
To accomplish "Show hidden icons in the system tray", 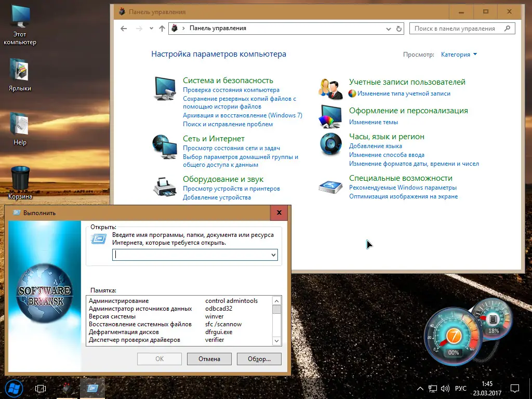I will point(420,388).
